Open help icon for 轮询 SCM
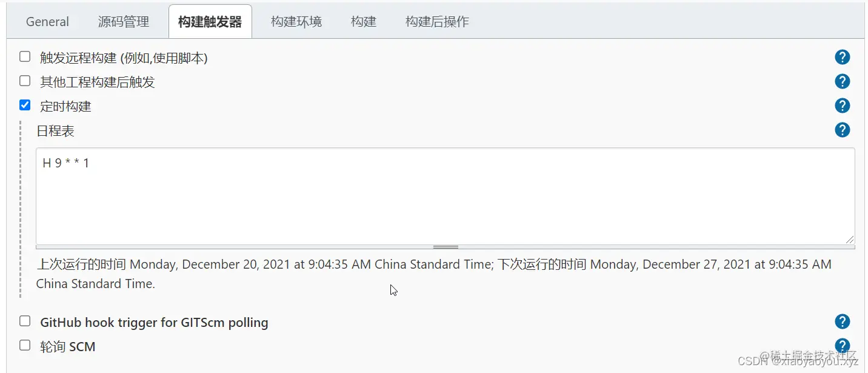Image resolution: width=868 pixels, height=373 pixels. [842, 346]
